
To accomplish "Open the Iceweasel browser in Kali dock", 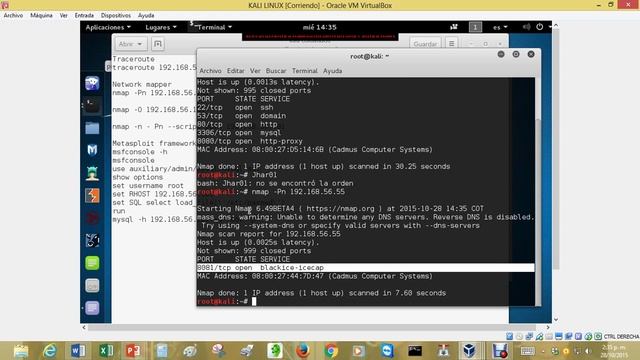I will point(92,83).
